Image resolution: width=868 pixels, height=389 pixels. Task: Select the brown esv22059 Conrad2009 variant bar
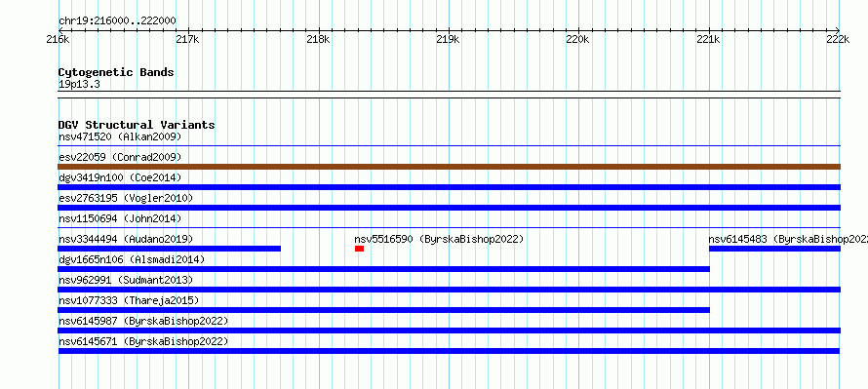450,167
